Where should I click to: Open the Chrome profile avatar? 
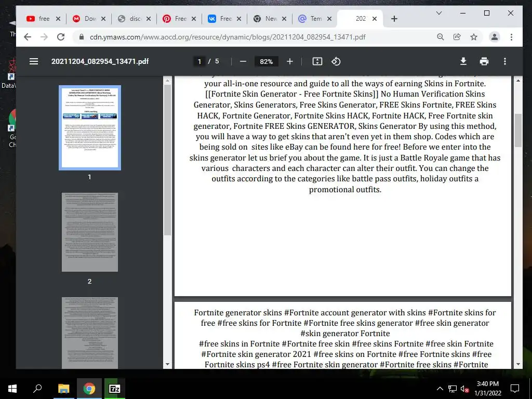point(495,37)
